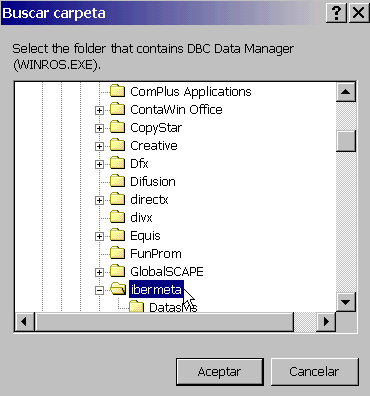Click the open ibermeta folder icon
Viewport: 370px width, 396px height.
tap(118, 289)
